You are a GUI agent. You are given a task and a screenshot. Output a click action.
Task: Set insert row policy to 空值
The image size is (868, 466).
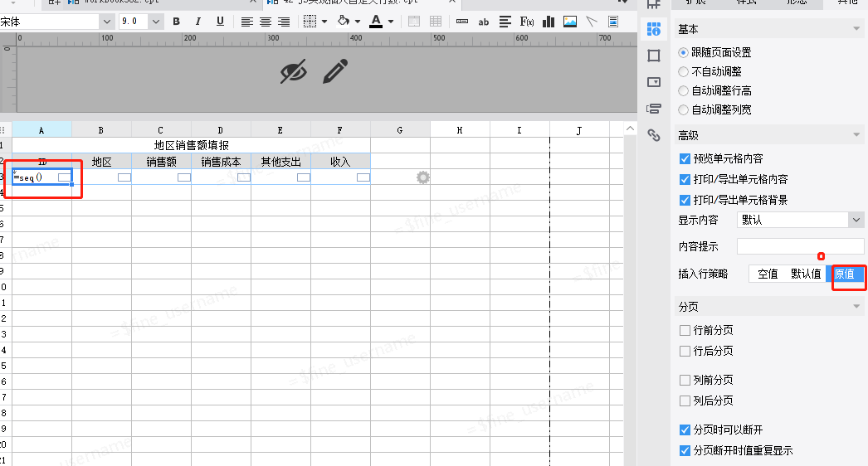point(768,274)
